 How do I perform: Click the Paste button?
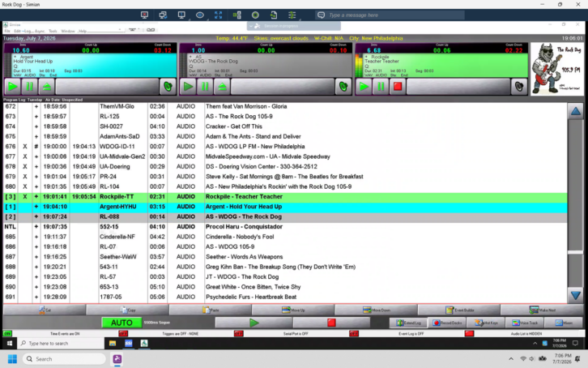point(211,310)
